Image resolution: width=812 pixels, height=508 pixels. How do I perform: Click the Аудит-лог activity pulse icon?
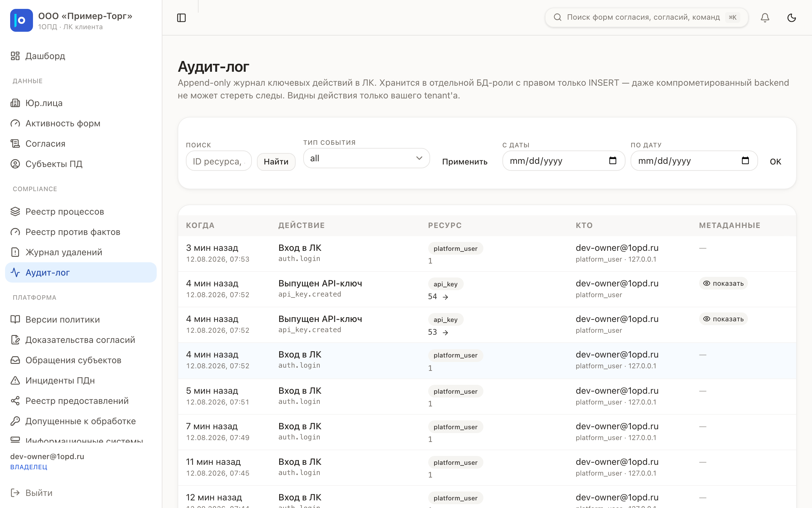15,272
